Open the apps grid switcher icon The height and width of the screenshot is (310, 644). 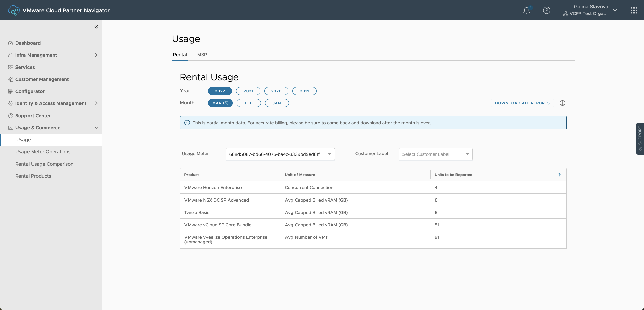pos(634,10)
